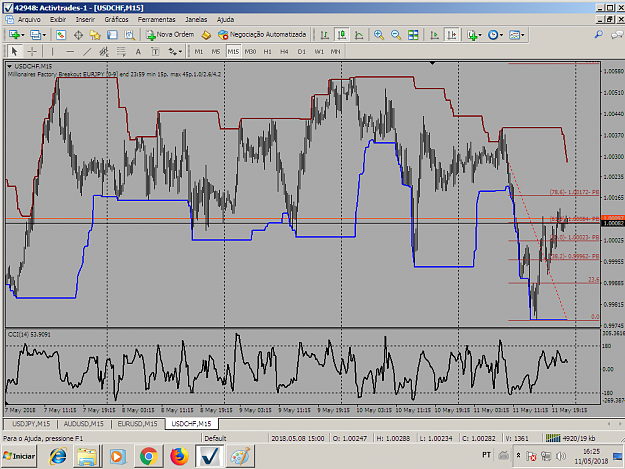This screenshot has width=625, height=469.
Task: Select the M15 timeframe button
Action: (233, 51)
